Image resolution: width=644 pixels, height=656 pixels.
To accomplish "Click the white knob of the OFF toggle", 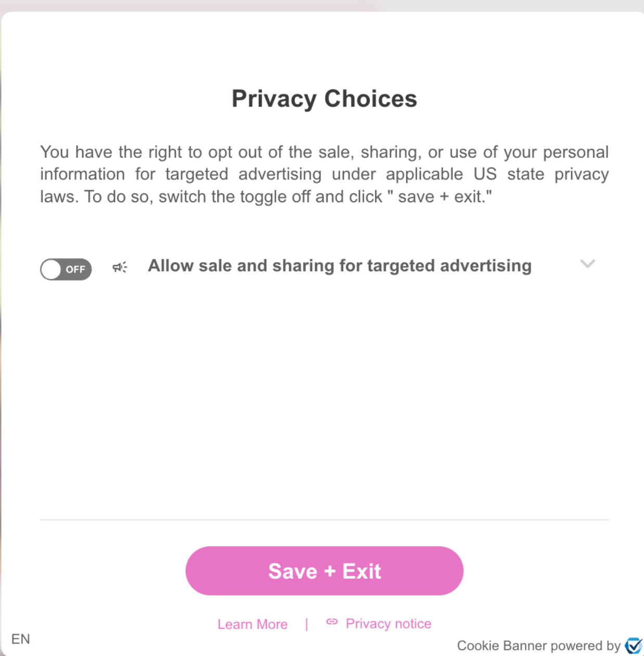I will click(x=51, y=270).
